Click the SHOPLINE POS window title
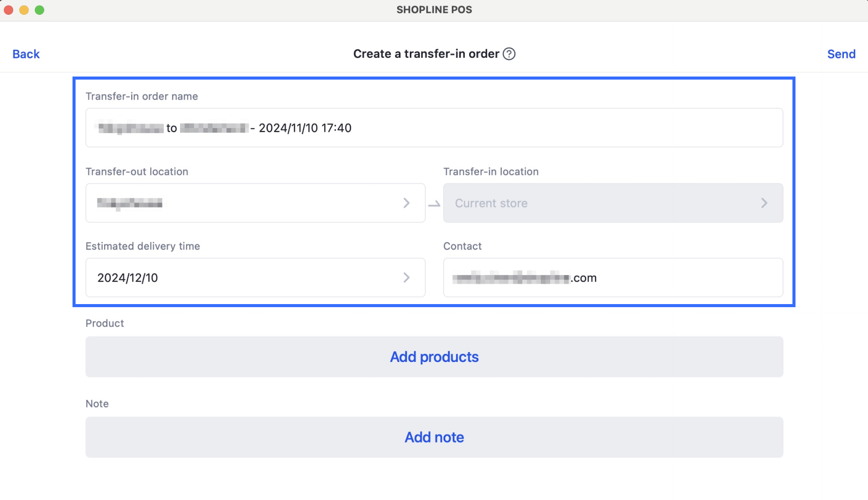Image resolution: width=868 pixels, height=500 pixels. pos(434,10)
